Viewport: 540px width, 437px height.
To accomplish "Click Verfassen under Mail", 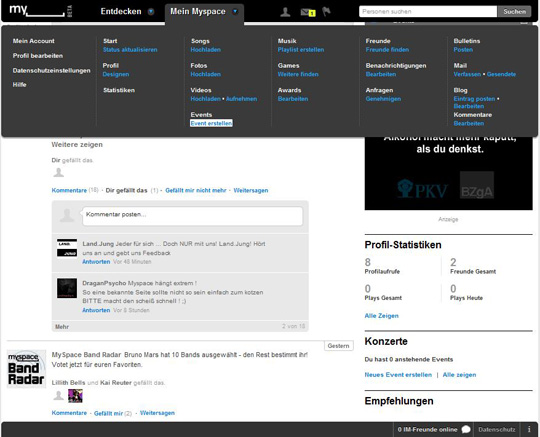I will (467, 74).
